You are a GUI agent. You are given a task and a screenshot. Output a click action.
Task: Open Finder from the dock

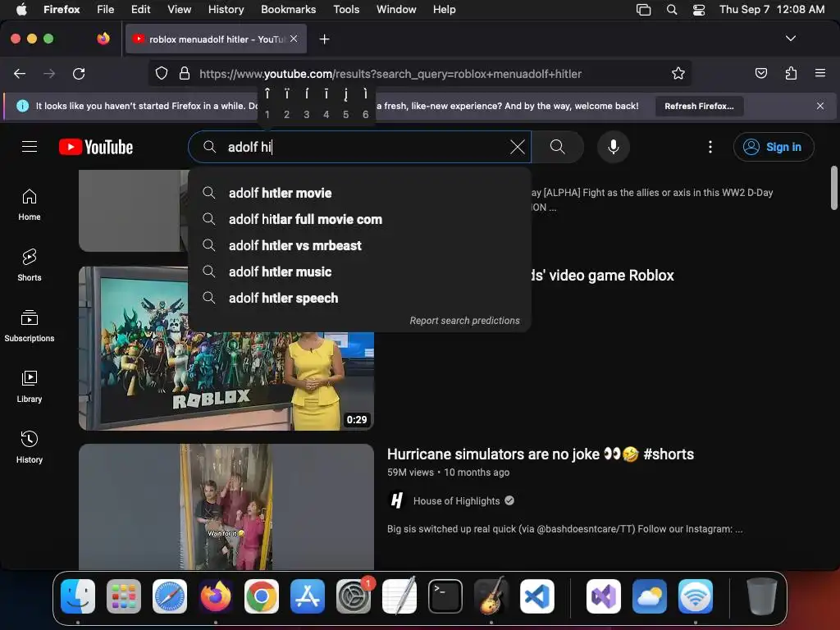click(78, 596)
